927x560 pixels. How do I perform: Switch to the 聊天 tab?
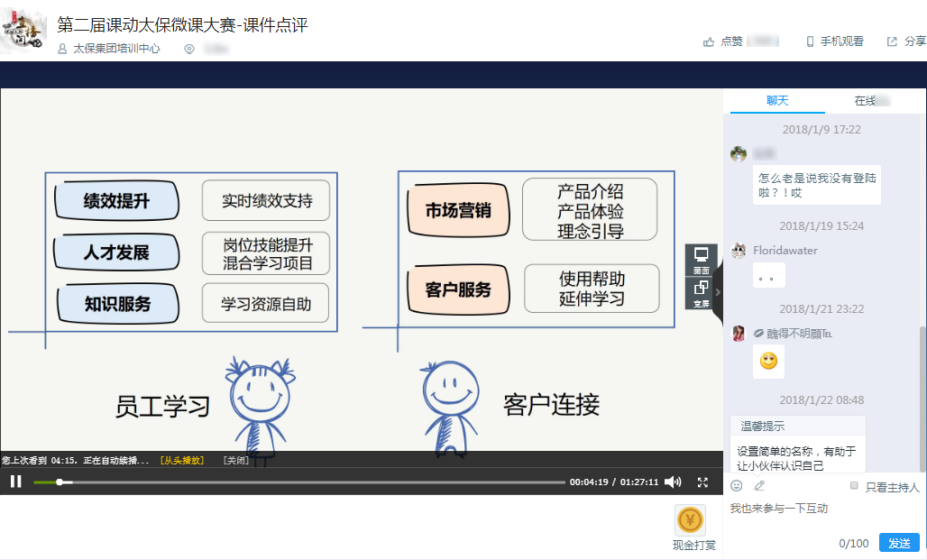(777, 100)
